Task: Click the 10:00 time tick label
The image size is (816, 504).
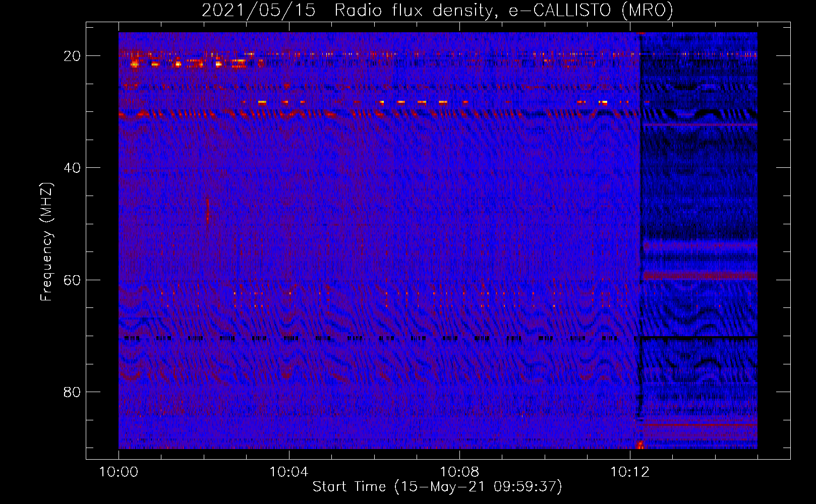Action: click(x=119, y=472)
